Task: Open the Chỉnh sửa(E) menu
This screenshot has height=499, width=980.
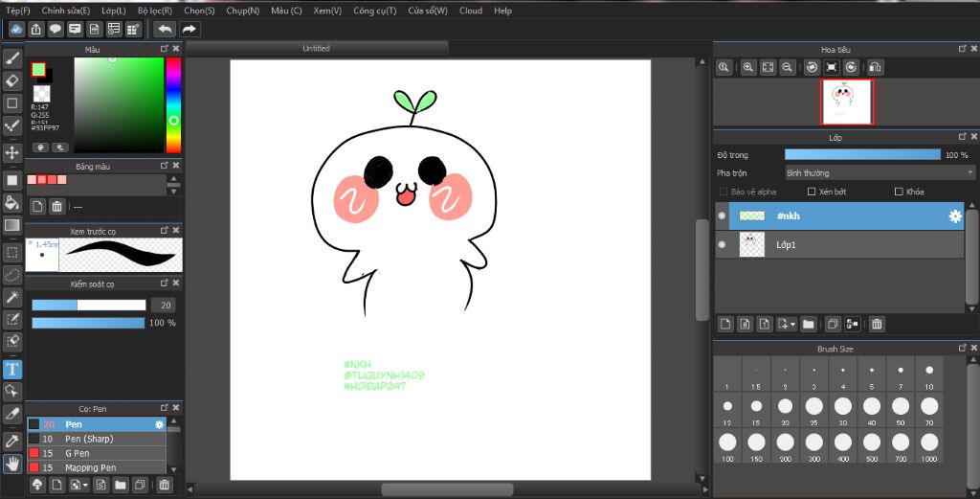Action: (66, 11)
